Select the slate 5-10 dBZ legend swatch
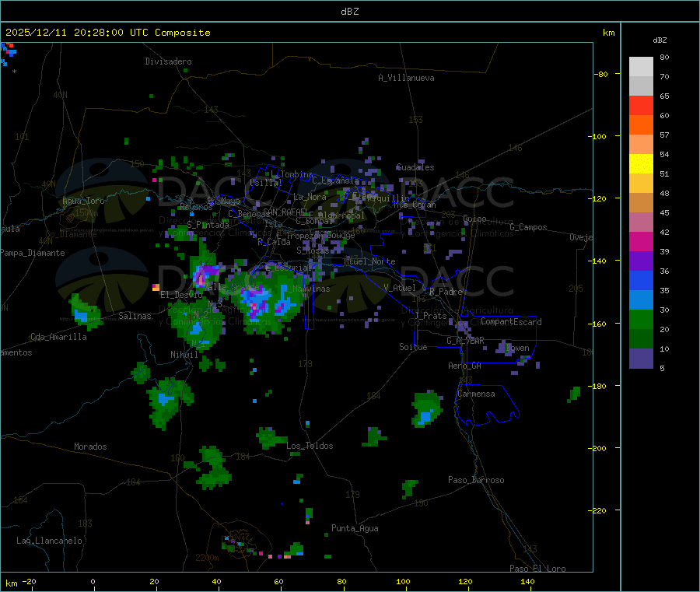700x592 pixels. (641, 358)
